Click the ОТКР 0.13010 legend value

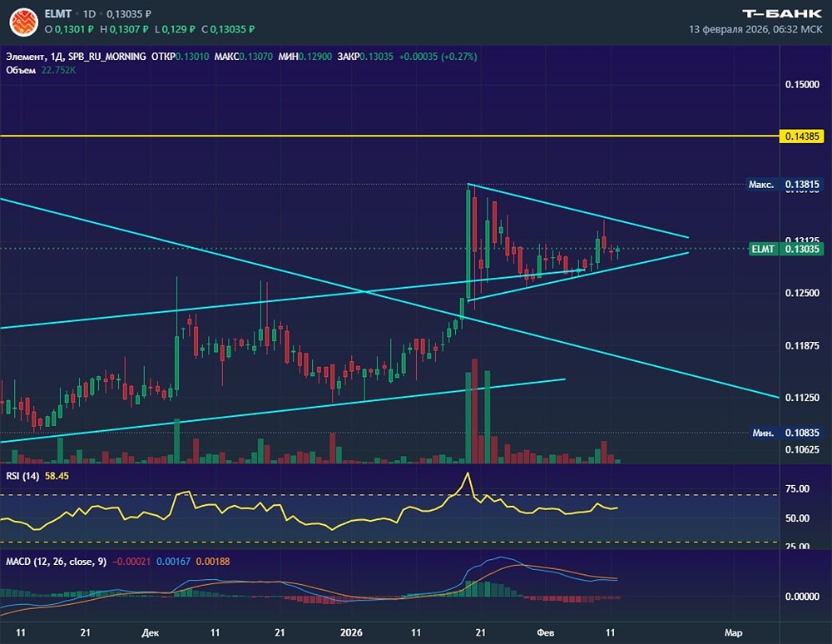181,57
